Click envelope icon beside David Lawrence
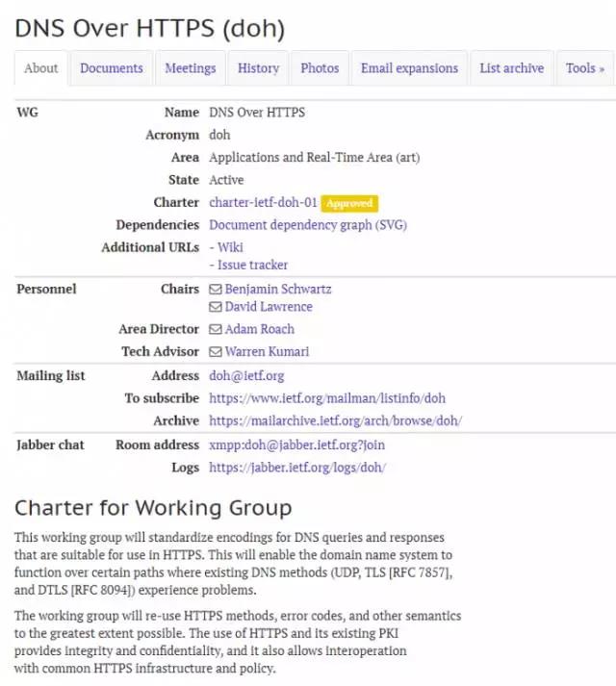 216,307
